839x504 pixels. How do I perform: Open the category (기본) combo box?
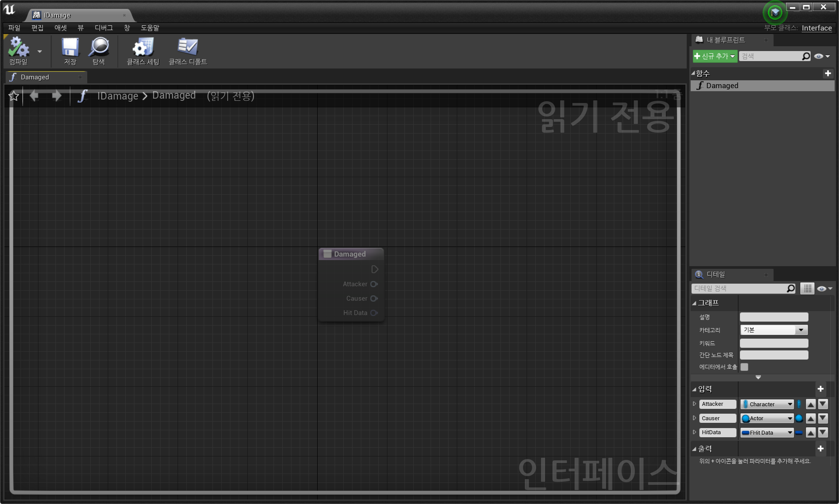pos(774,330)
